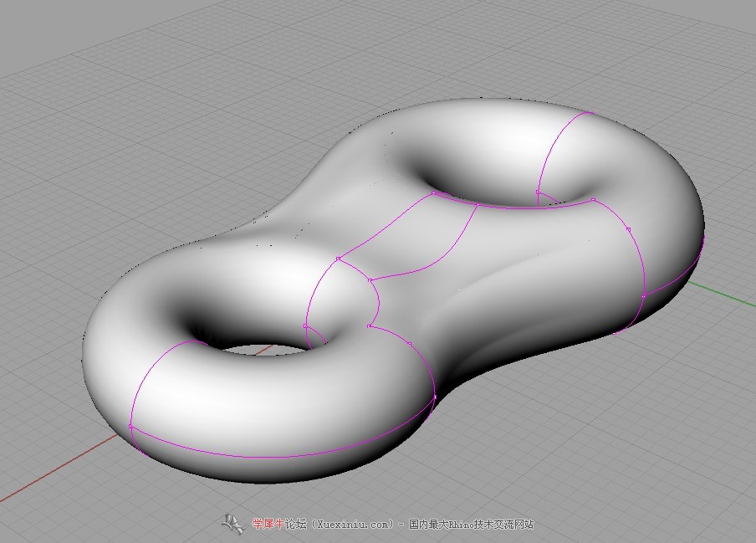The height and width of the screenshot is (543, 756).
Task: Click the red X-axis line on the grid
Action: 58,469
